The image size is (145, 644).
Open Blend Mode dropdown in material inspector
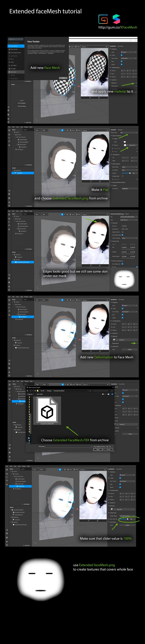(x=130, y=167)
